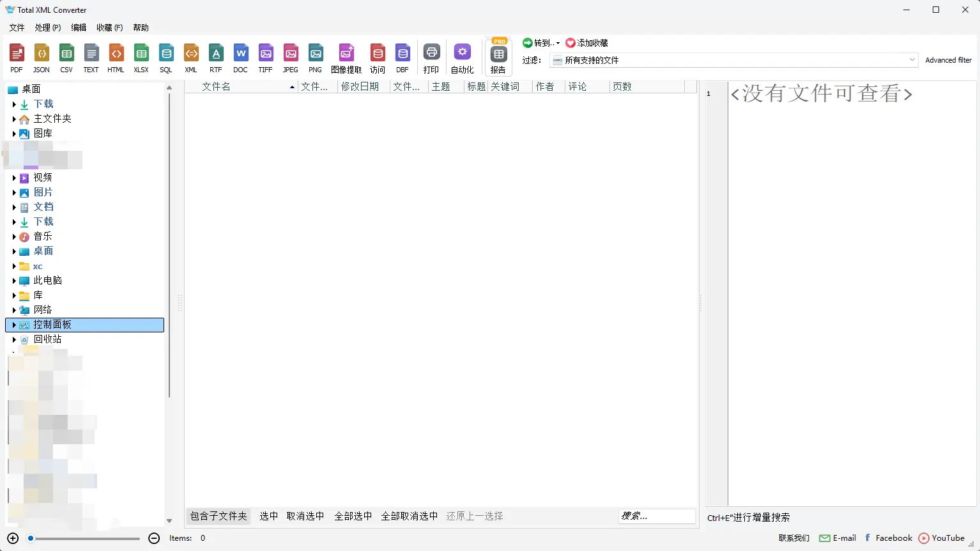Viewport: 980px width, 551px height.
Task: Click the 全部选中 button
Action: [353, 516]
